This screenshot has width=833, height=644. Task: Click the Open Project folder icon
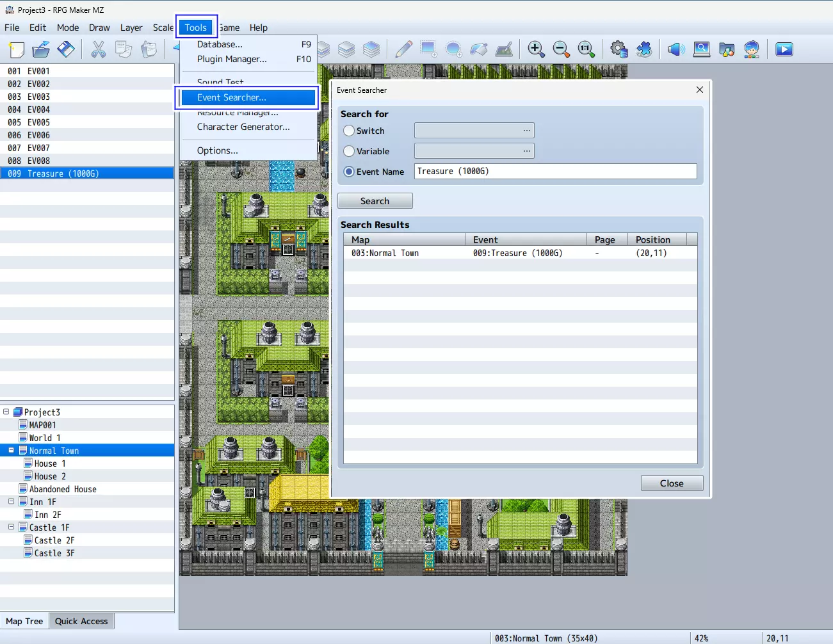point(41,49)
